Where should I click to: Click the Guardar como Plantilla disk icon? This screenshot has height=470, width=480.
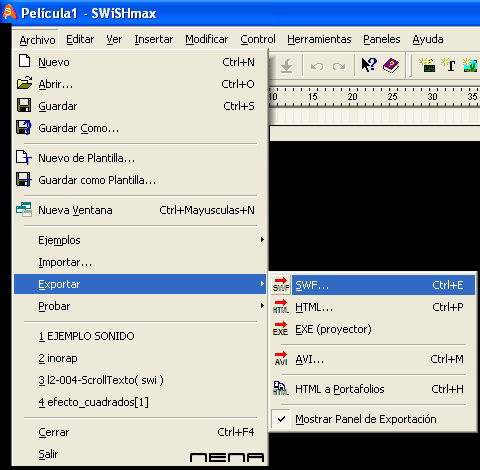pos(24,179)
